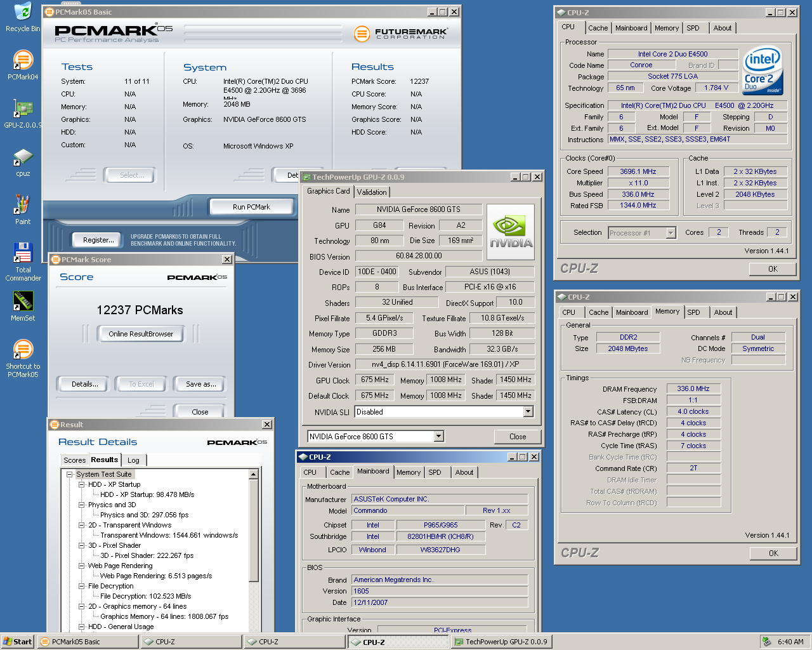Screen dimensions: 812x650
Task: Open the SPD tab in the CPU-Z memory window
Action: (693, 312)
